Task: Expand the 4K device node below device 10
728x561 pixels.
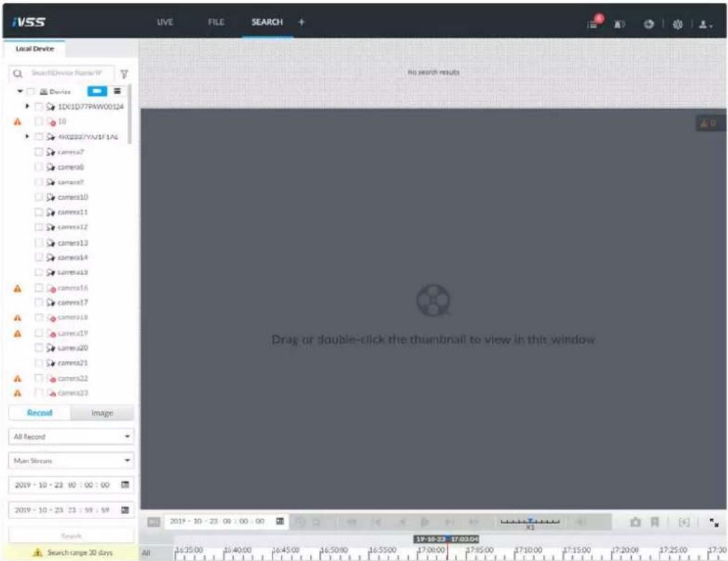Action: tap(27, 136)
